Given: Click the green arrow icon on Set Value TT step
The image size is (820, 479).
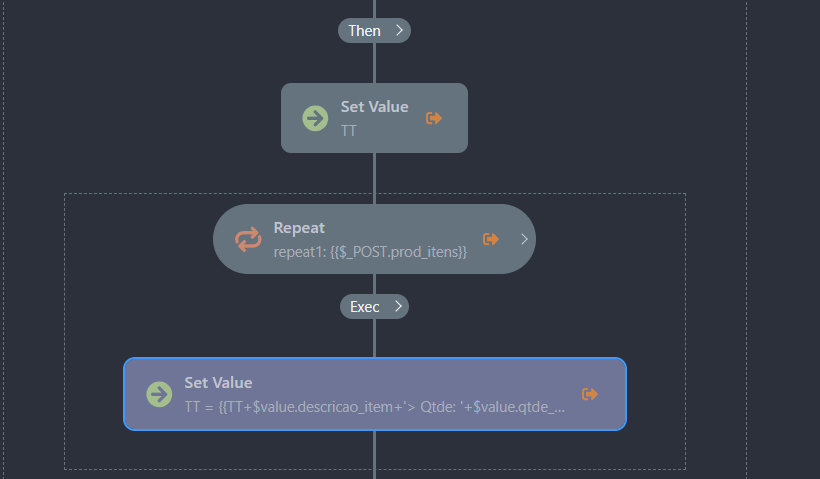Looking at the screenshot, I should (315, 118).
